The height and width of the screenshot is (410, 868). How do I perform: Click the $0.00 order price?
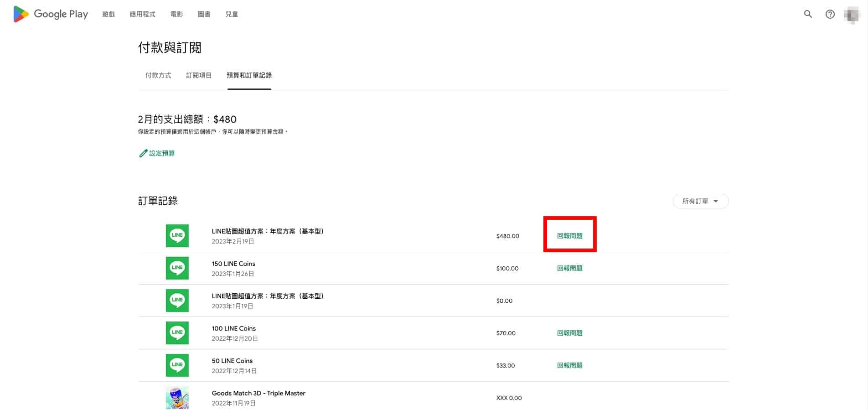pos(504,301)
